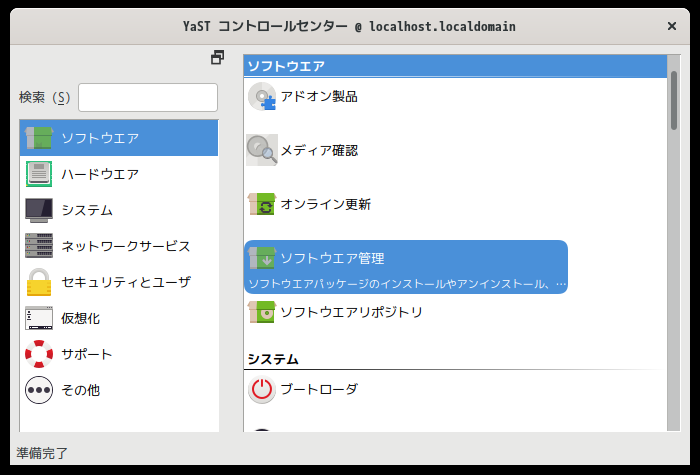Click the ソフトウエアリポジトリ disc box icon
Image resolution: width=700 pixels, height=475 pixels.
coord(262,312)
